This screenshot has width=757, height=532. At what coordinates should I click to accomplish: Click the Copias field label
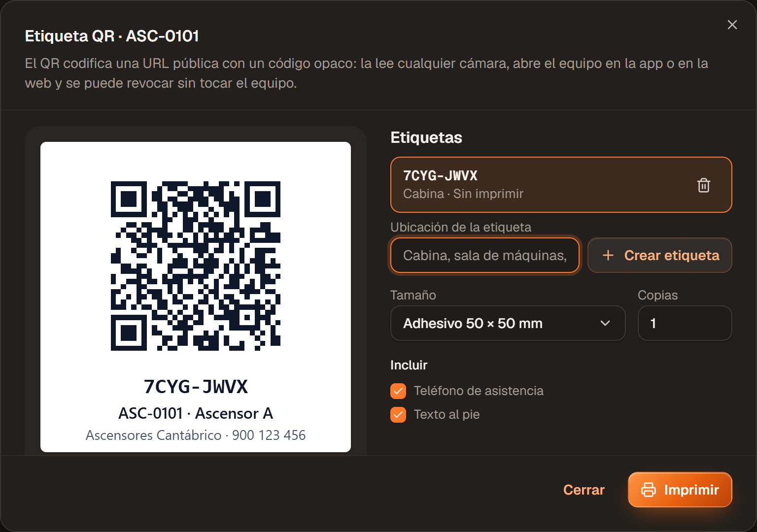(657, 295)
